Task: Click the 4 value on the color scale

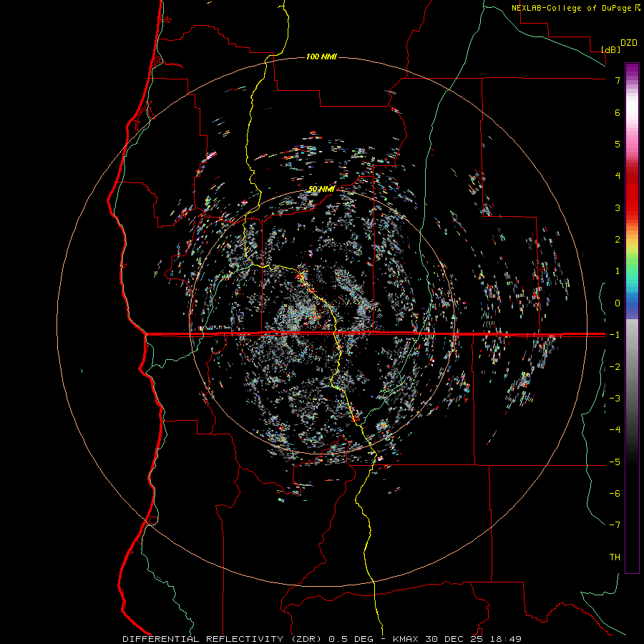Action: point(618,176)
